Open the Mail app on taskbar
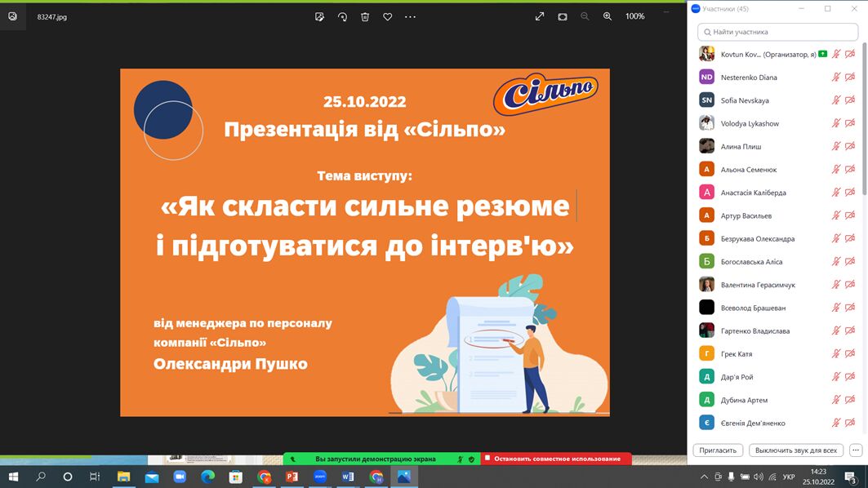The width and height of the screenshot is (868, 488). click(152, 477)
